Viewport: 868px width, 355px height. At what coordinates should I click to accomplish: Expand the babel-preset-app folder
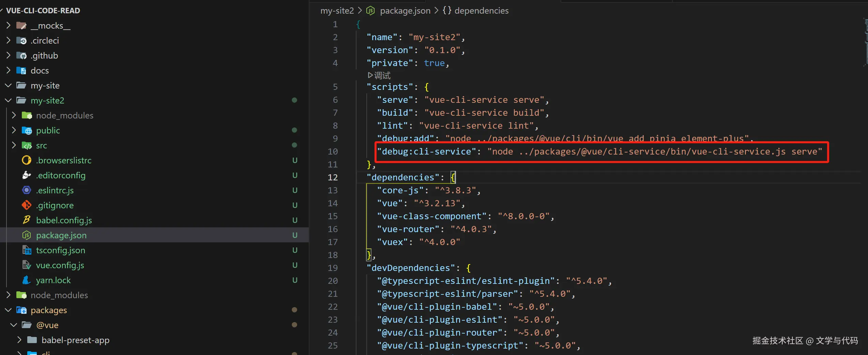[19, 340]
